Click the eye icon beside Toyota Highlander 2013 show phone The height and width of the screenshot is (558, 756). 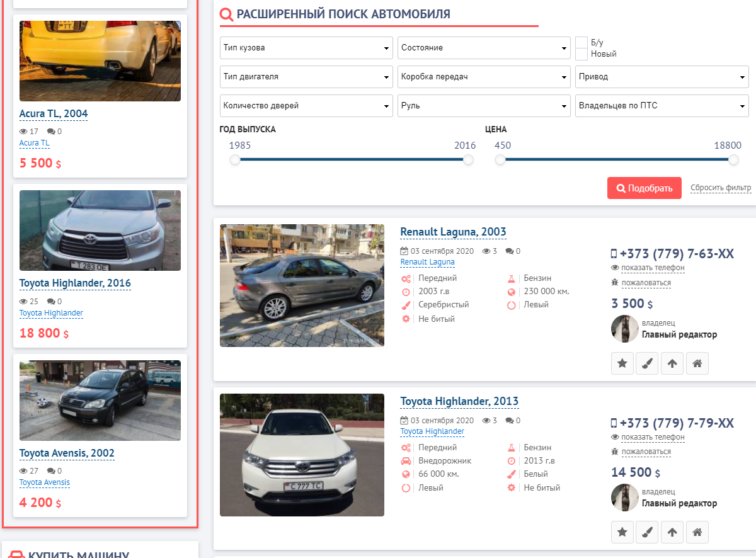pyautogui.click(x=615, y=437)
